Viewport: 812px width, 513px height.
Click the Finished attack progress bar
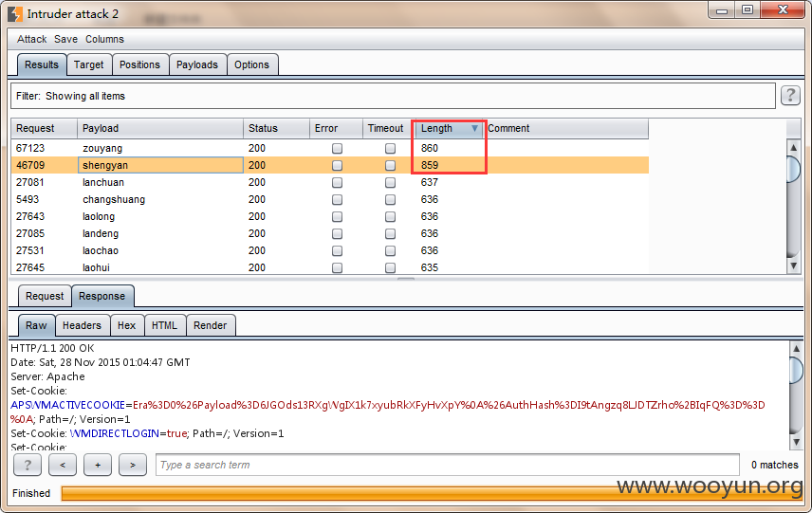pyautogui.click(x=432, y=493)
